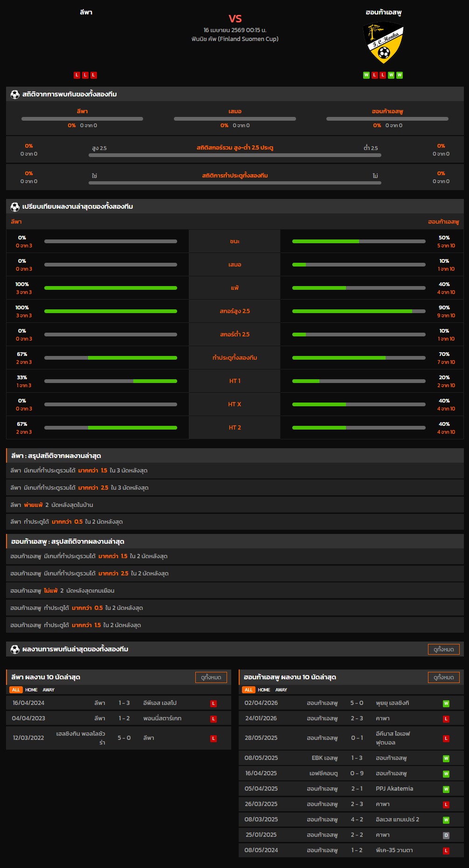This screenshot has width=469, height=868.
Task: Select ALL filter in Honka results panel
Action: pyautogui.click(x=248, y=690)
